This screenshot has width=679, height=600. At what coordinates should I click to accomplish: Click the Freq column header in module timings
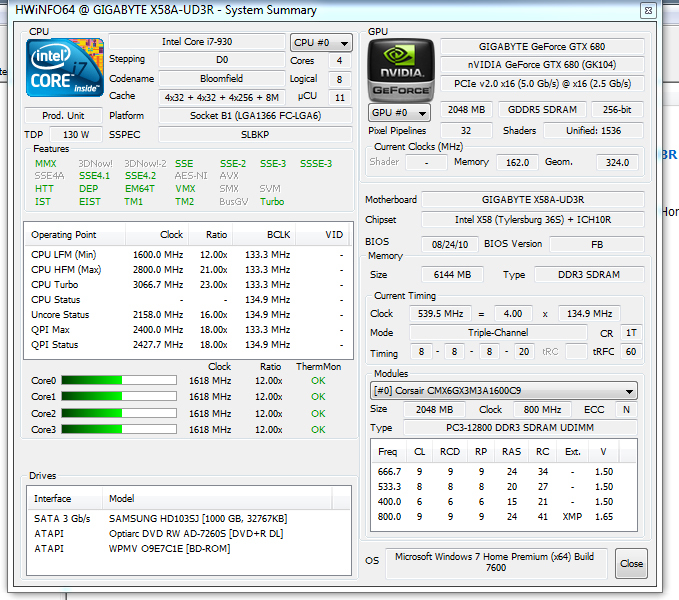click(388, 452)
